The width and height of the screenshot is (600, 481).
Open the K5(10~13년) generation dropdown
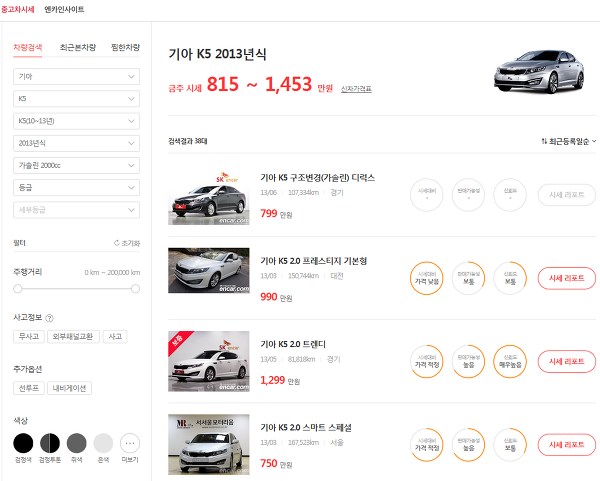click(x=77, y=121)
